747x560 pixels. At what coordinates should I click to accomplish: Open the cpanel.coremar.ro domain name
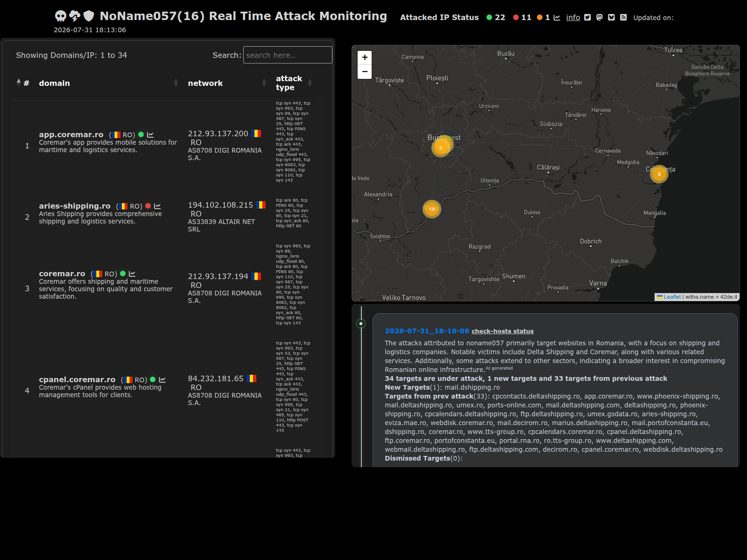pos(77,379)
